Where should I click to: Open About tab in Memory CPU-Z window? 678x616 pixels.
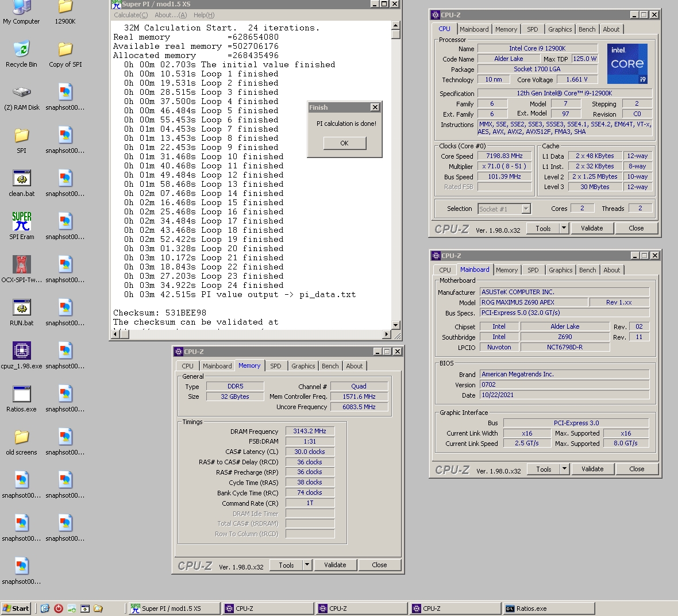click(x=354, y=366)
